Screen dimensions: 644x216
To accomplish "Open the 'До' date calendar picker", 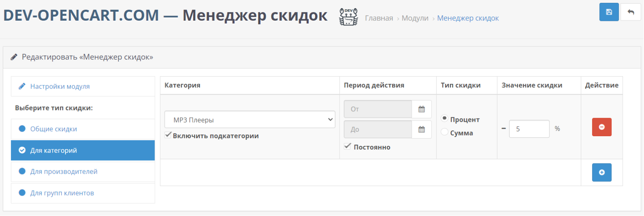I will 421,129.
